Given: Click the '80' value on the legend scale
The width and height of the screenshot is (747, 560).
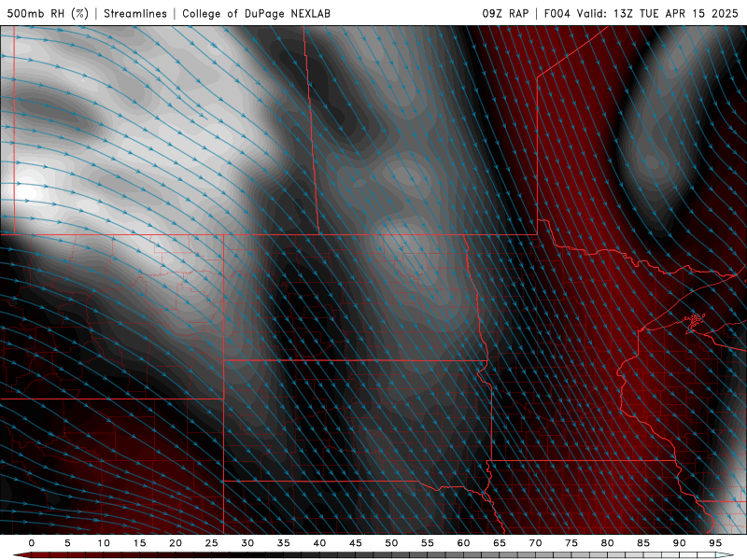Looking at the screenshot, I should click(x=608, y=543).
